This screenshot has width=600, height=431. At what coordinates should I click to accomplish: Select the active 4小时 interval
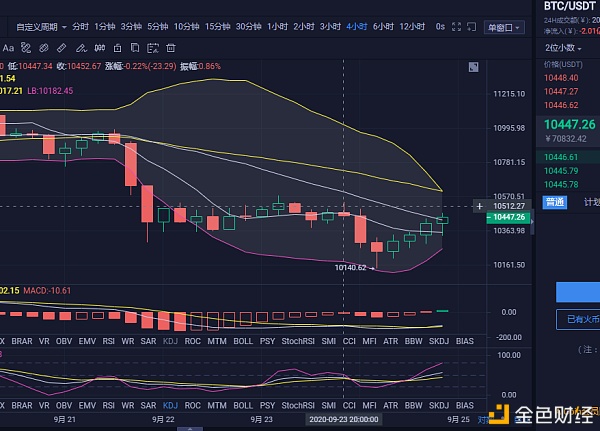coord(357,27)
